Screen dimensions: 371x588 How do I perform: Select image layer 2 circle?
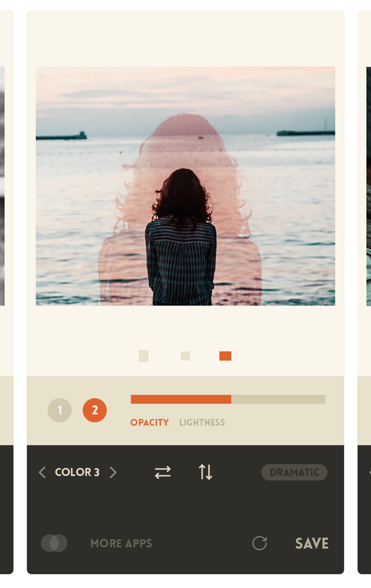(95, 410)
